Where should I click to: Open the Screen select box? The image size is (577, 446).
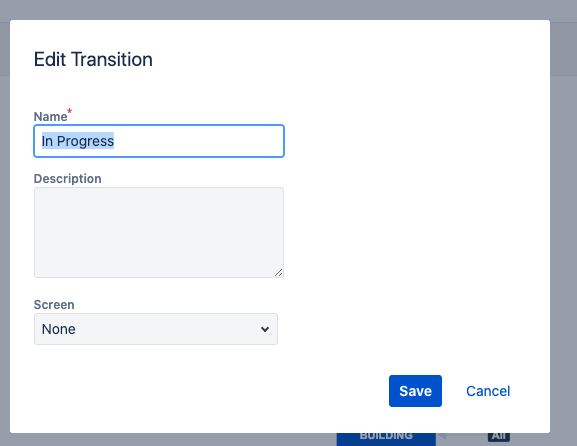coord(156,329)
